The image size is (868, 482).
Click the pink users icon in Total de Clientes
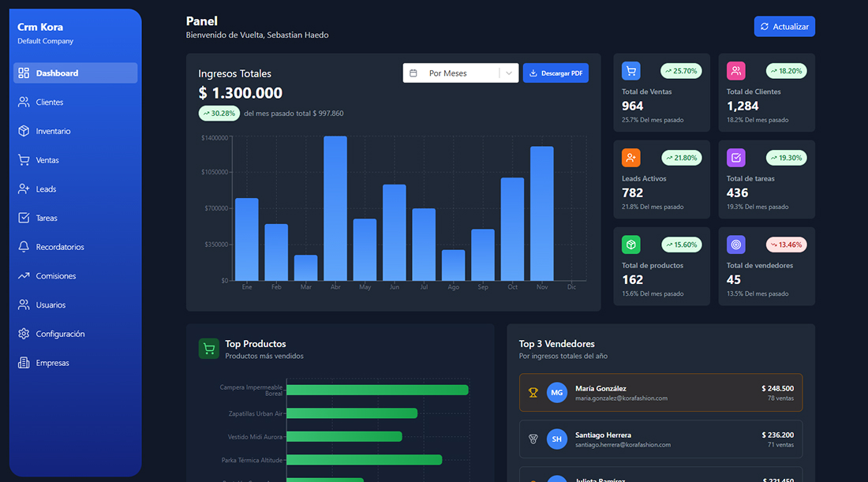(735, 71)
